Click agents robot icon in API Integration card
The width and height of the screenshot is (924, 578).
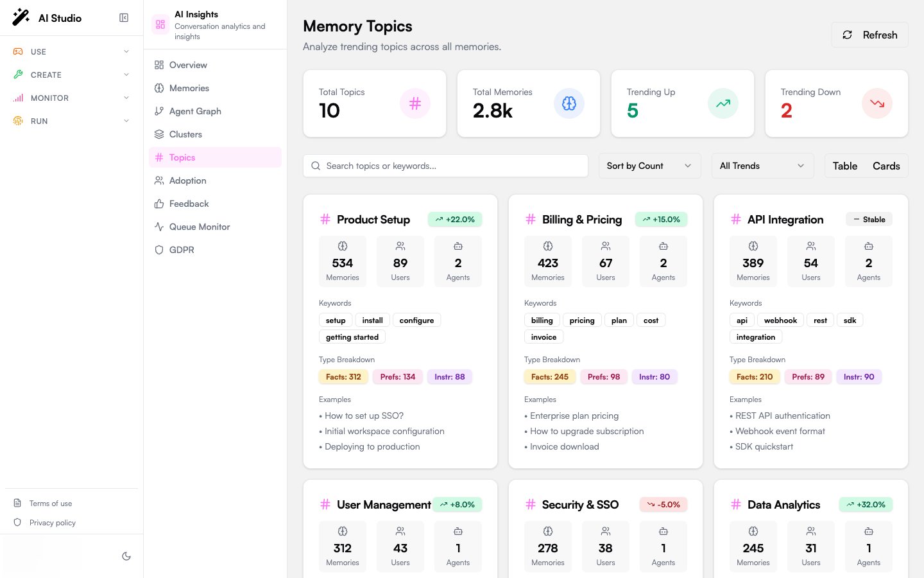(869, 246)
